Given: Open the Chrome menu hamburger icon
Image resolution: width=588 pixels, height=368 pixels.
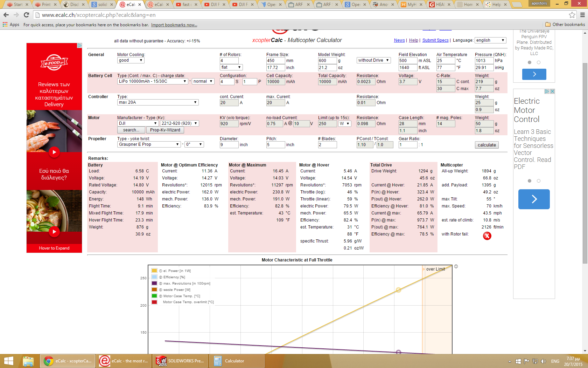Looking at the screenshot, I should tap(582, 15).
